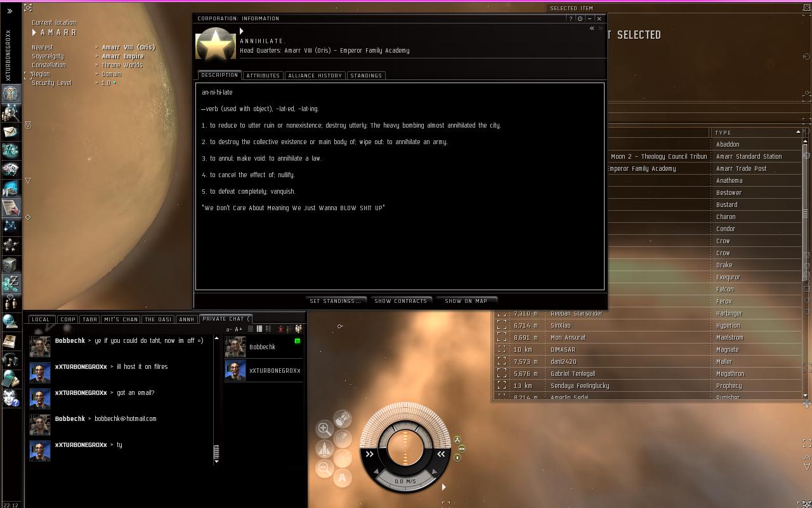Image resolution: width=812 pixels, height=508 pixels.
Task: Toggle pin icon on the Selected Item panel
Action: coord(806,8)
